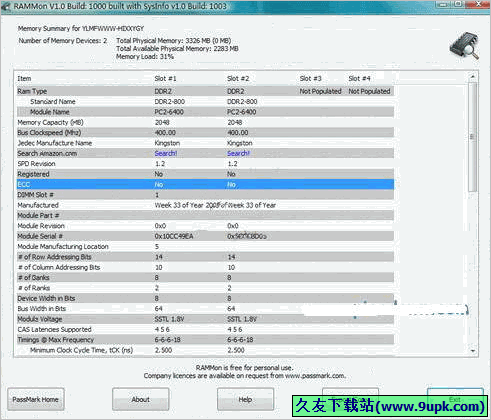Select the Manufactured row
491x420 pixels.
pos(205,205)
